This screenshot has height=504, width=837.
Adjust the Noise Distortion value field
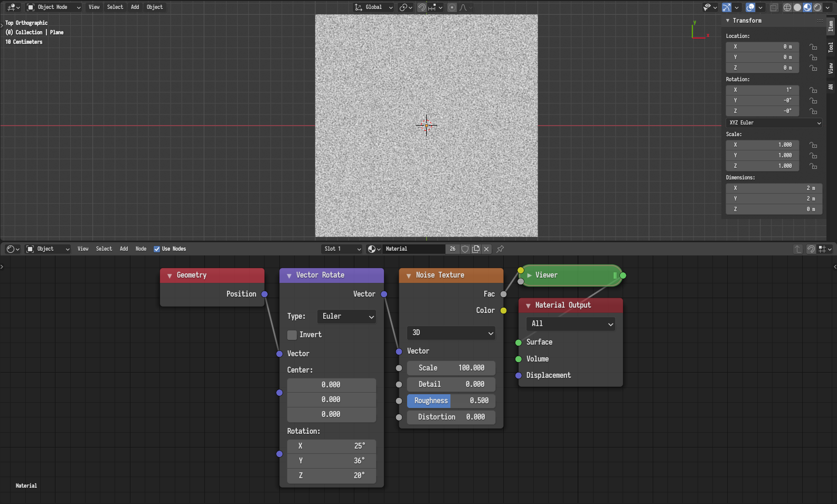point(451,417)
